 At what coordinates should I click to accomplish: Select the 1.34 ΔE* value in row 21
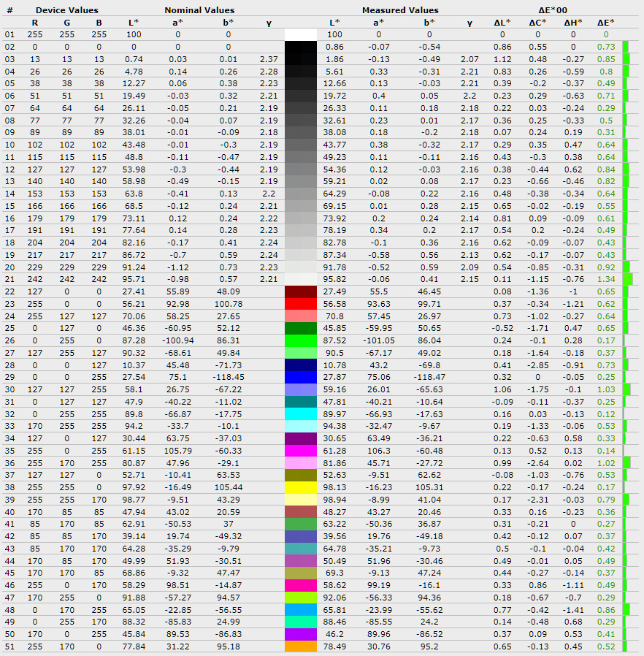[605, 279]
